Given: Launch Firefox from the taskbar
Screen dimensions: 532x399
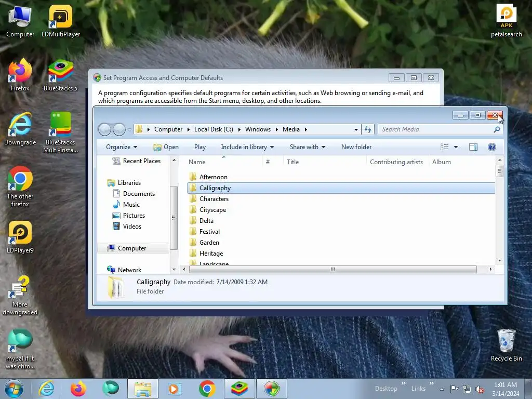Looking at the screenshot, I should click(x=78, y=389).
